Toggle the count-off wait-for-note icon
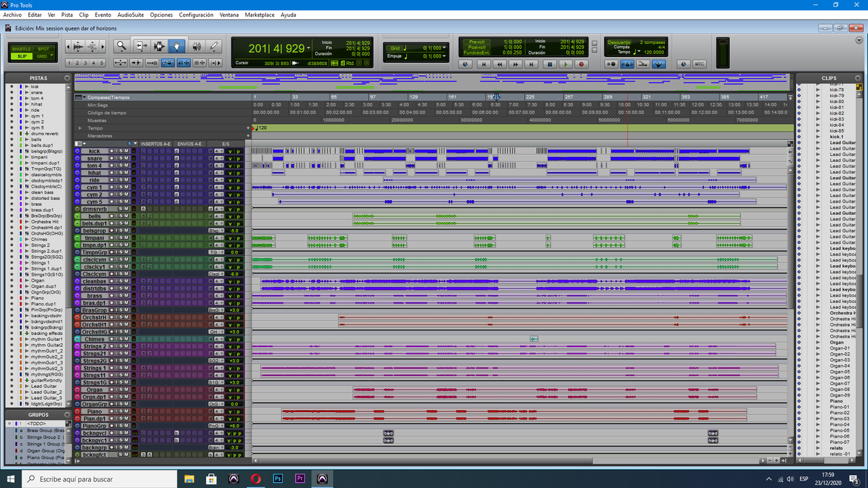Viewport: 868px width, 488px height. (612, 64)
